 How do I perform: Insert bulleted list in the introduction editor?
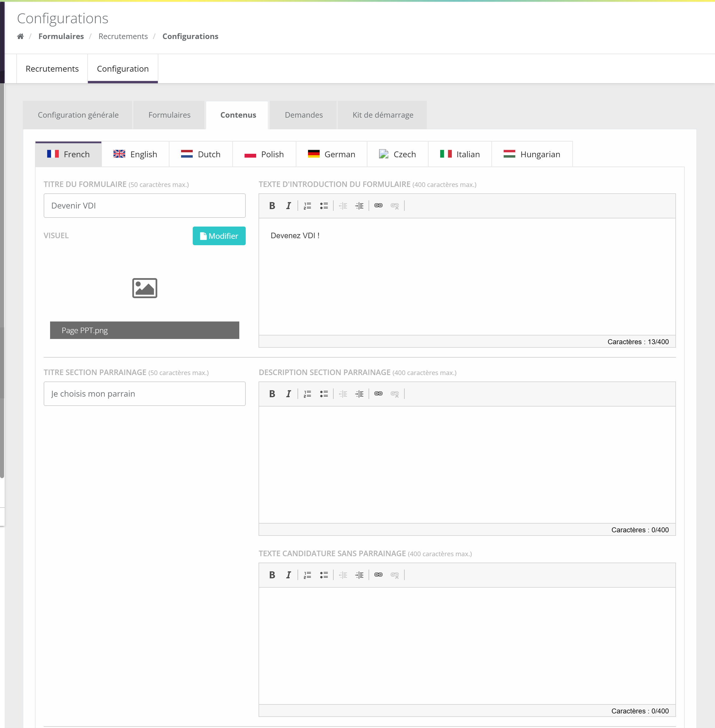tap(324, 206)
